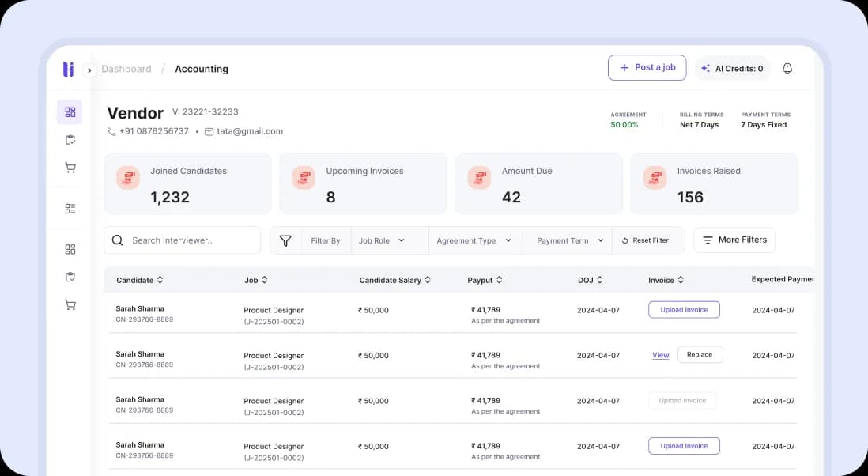Navigate to Dashboard breadcrumb item
This screenshot has height=476, width=868.
(126, 68)
